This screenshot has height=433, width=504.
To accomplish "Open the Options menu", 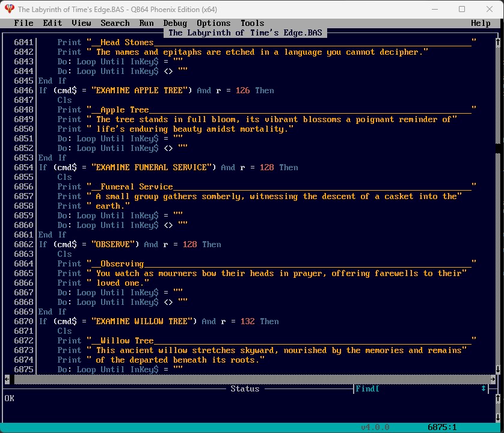I will pyautogui.click(x=214, y=23).
